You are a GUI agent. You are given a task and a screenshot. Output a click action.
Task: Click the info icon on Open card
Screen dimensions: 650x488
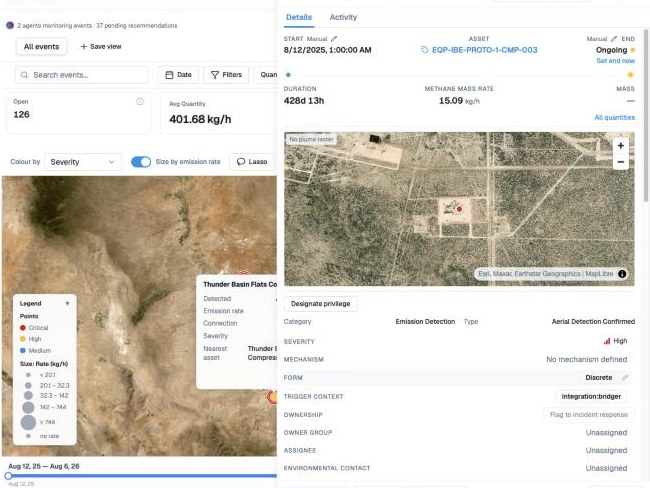tap(140, 102)
